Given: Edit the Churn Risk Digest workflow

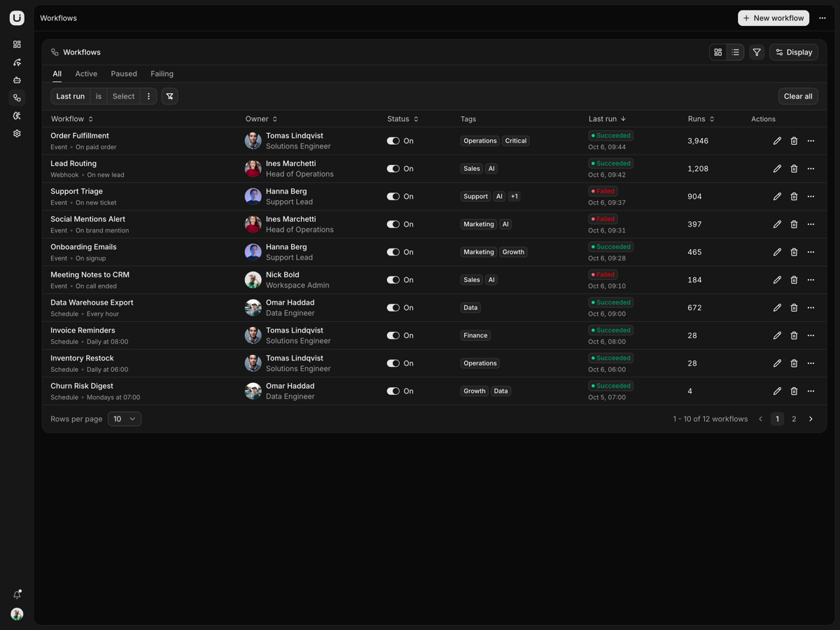Looking at the screenshot, I should tap(777, 391).
